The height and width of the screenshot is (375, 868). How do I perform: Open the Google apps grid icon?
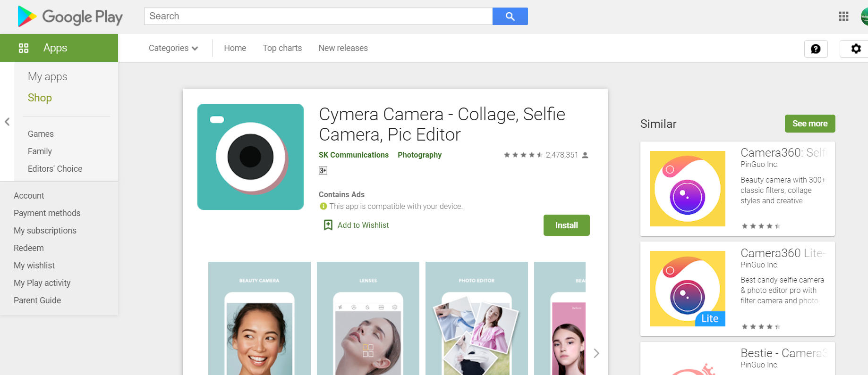(x=843, y=17)
